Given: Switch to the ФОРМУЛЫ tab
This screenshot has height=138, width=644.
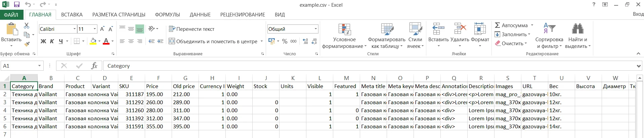Looking at the screenshot, I should coord(167,15).
